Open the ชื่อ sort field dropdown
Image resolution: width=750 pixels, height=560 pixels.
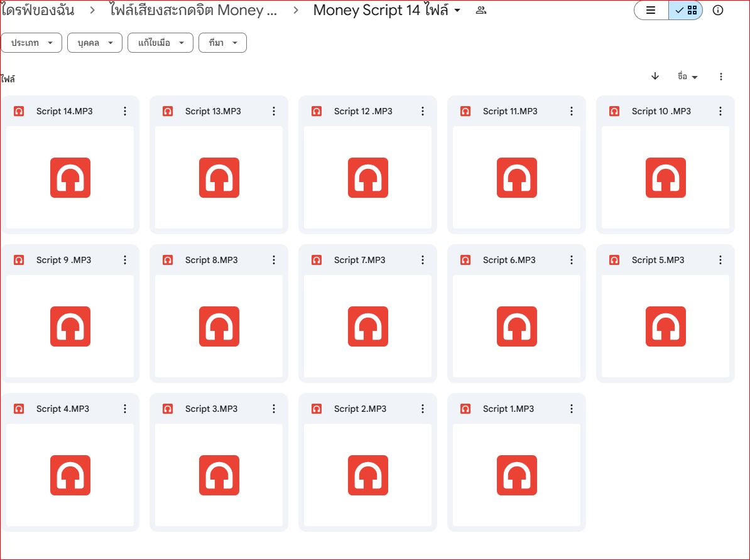[x=687, y=77]
